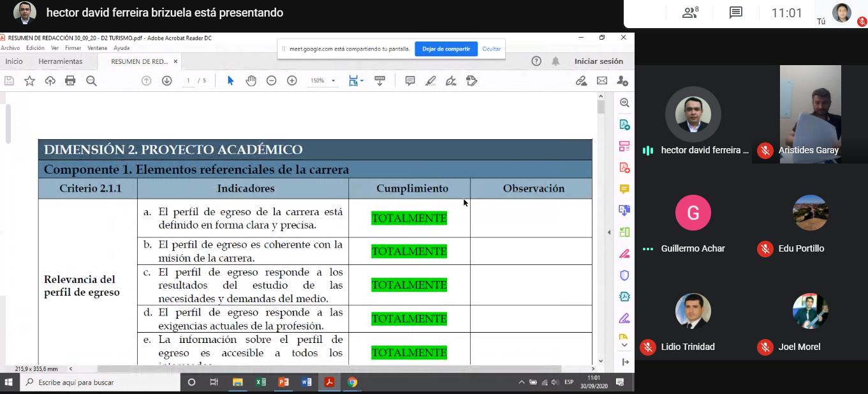Add document to favorites with star icon
Image resolution: width=868 pixels, height=394 pixels.
click(x=29, y=80)
